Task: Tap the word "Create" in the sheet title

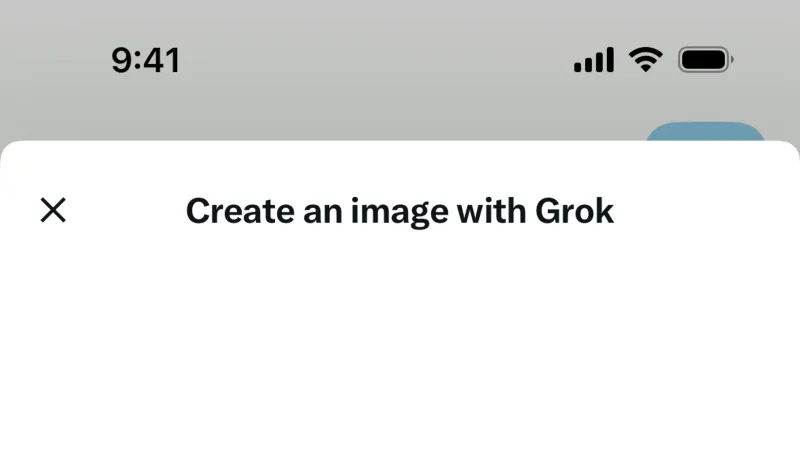Action: 240,211
